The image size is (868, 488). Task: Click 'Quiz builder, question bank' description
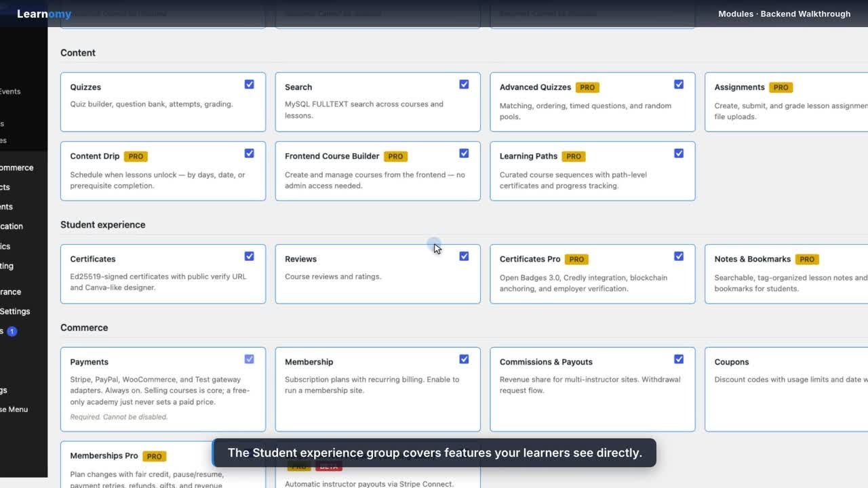[x=151, y=105]
